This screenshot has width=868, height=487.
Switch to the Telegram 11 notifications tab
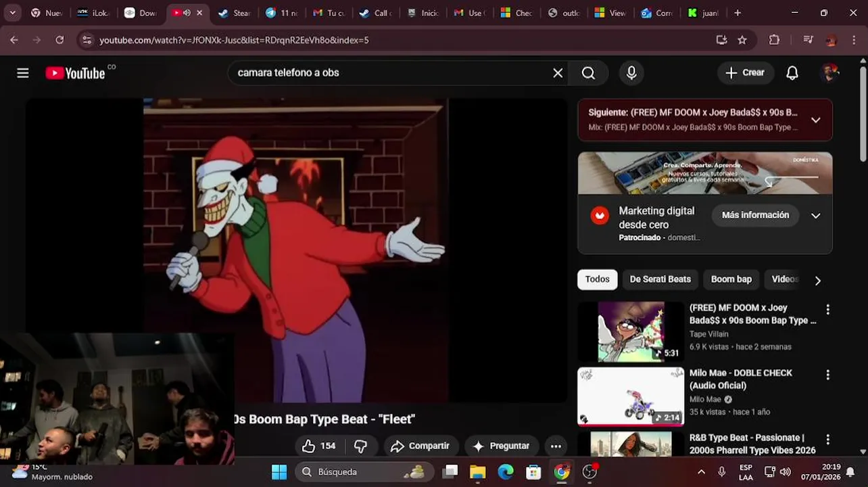[281, 13]
